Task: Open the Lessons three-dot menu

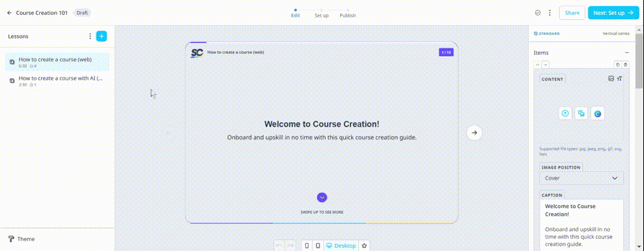Action: pos(90,36)
